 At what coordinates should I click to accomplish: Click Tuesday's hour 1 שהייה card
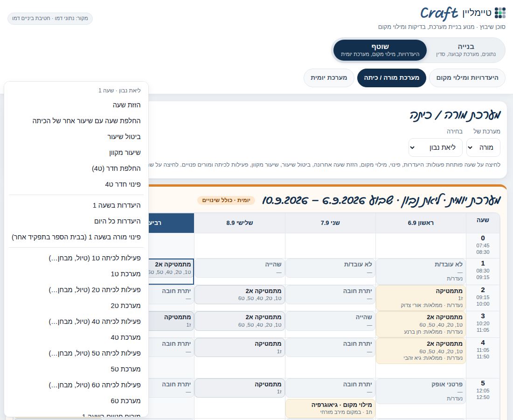coord(240,268)
